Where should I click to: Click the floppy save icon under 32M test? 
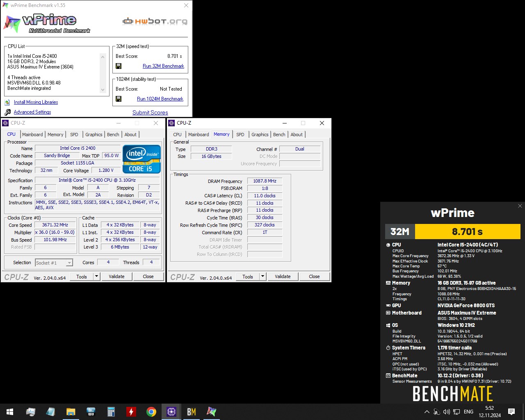pyautogui.click(x=119, y=66)
